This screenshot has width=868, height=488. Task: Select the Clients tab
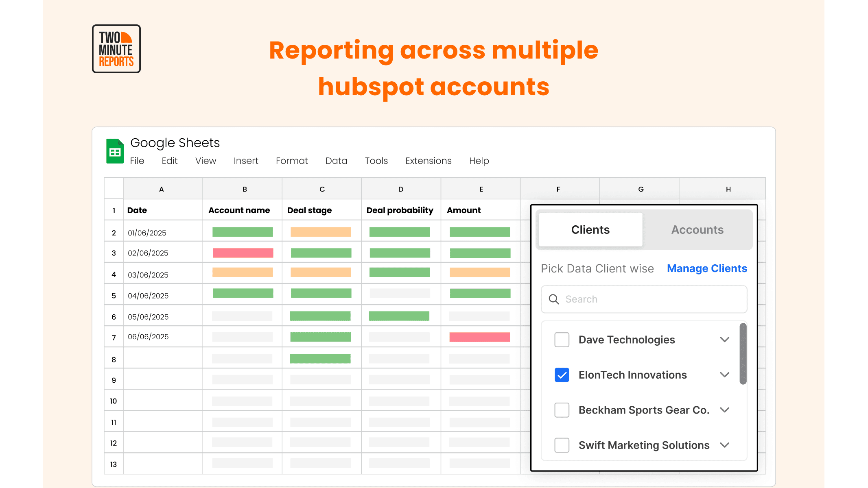[590, 230]
